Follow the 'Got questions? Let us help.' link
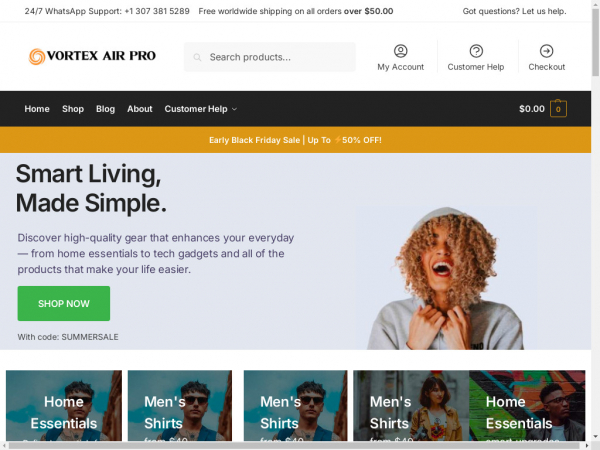 click(514, 11)
